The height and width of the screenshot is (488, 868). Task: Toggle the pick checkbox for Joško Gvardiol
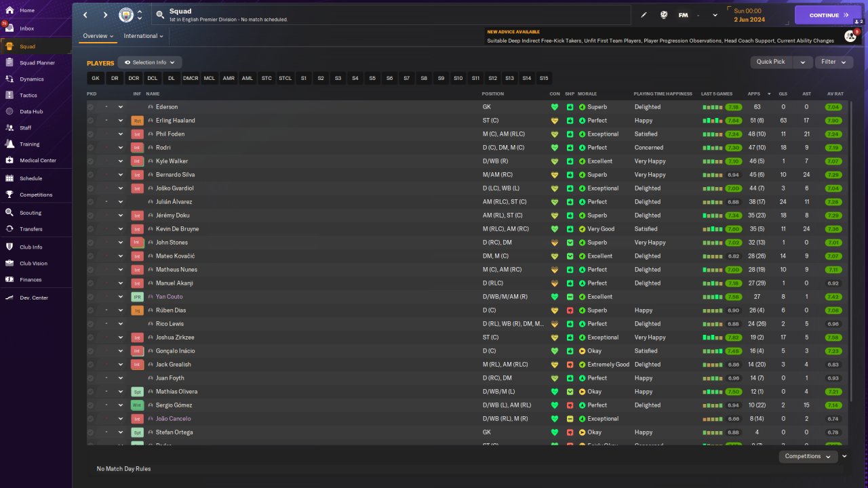pyautogui.click(x=90, y=188)
